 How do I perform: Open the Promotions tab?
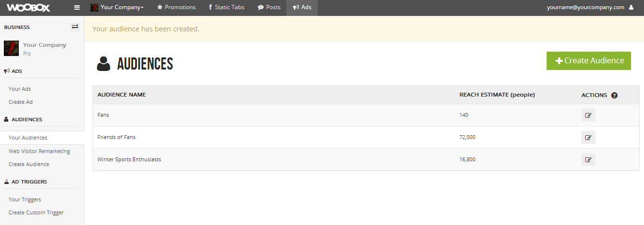point(176,8)
